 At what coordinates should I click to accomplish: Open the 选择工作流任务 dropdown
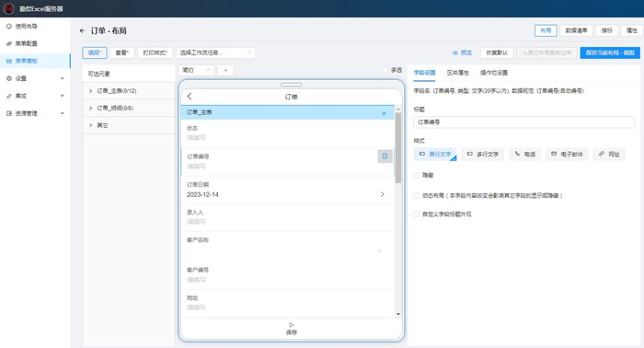(215, 52)
